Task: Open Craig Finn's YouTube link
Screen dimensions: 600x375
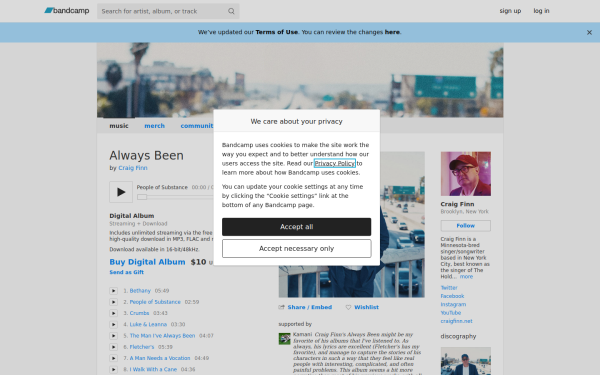Action: coord(450,313)
